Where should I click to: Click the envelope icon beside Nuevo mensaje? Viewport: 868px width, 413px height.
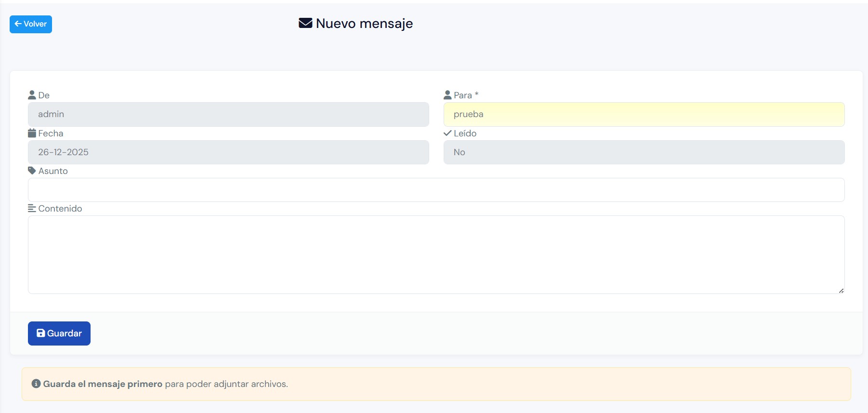tap(305, 23)
